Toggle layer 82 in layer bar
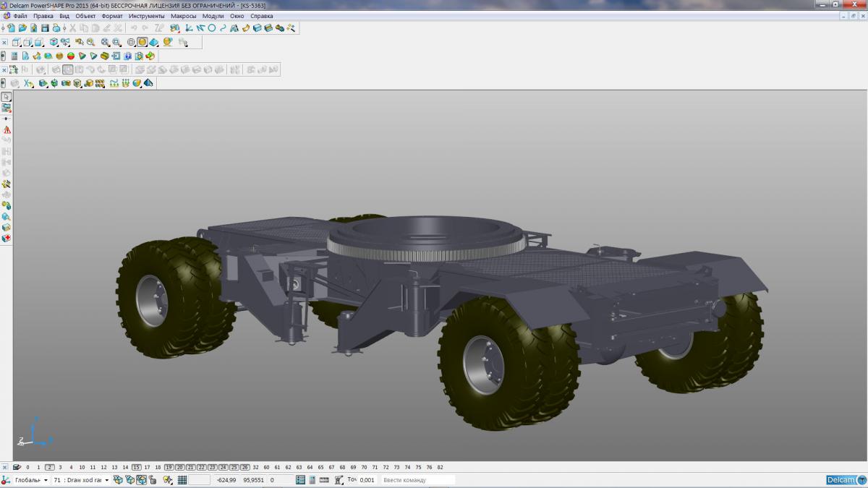Viewport: 868px width, 488px height. (x=440, y=467)
